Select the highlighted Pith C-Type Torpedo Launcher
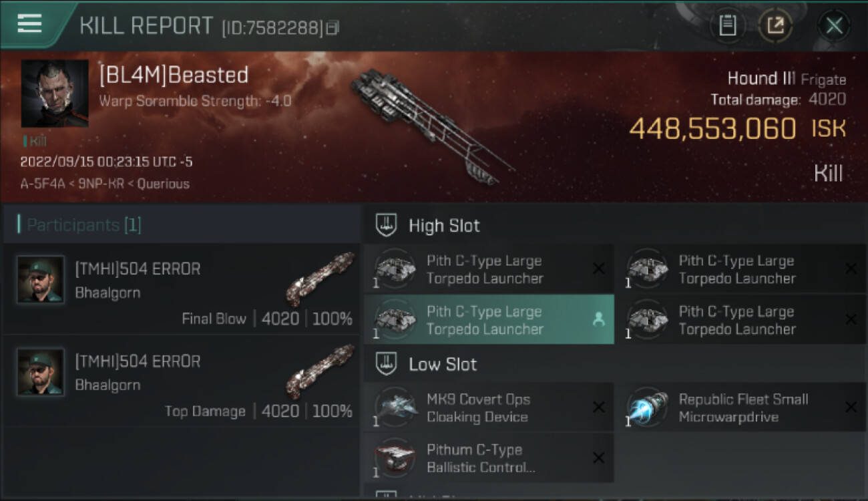Viewport: 868px width, 501px height. [489, 319]
